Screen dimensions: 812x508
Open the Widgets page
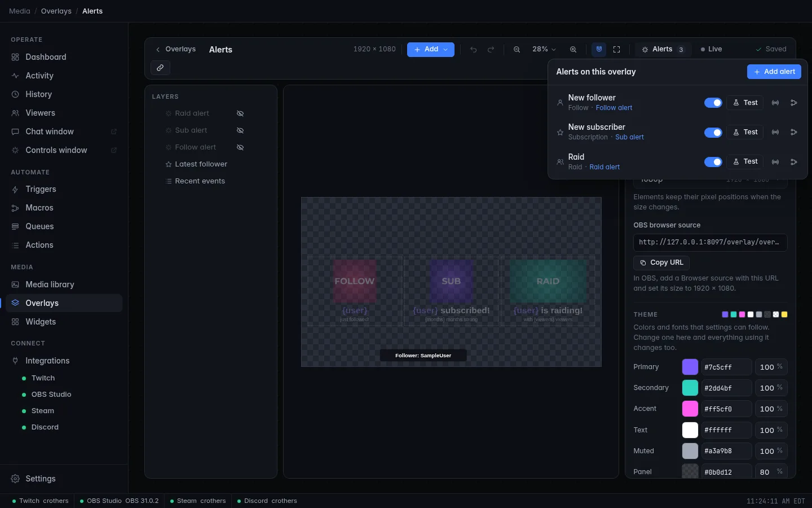(x=64, y=322)
